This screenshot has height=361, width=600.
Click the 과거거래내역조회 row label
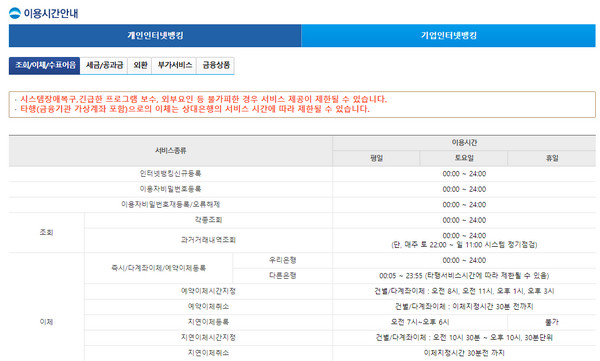pyautogui.click(x=208, y=240)
